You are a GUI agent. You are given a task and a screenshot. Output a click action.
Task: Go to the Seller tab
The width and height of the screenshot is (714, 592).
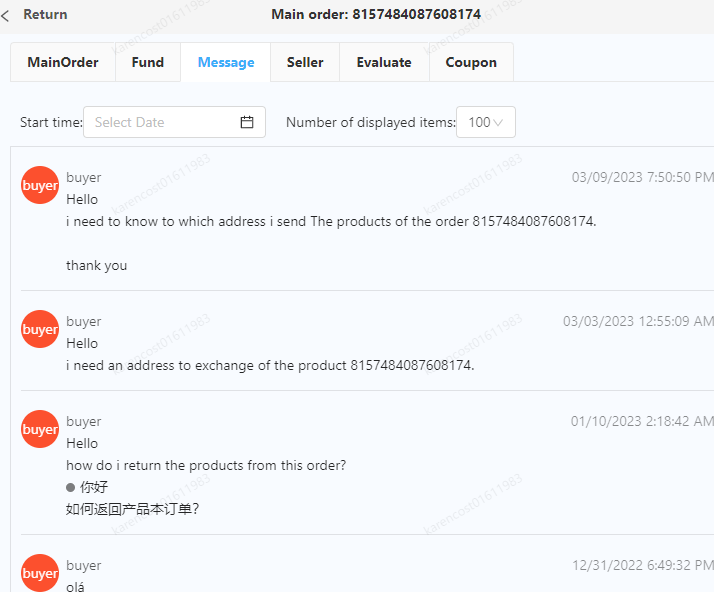tap(305, 62)
